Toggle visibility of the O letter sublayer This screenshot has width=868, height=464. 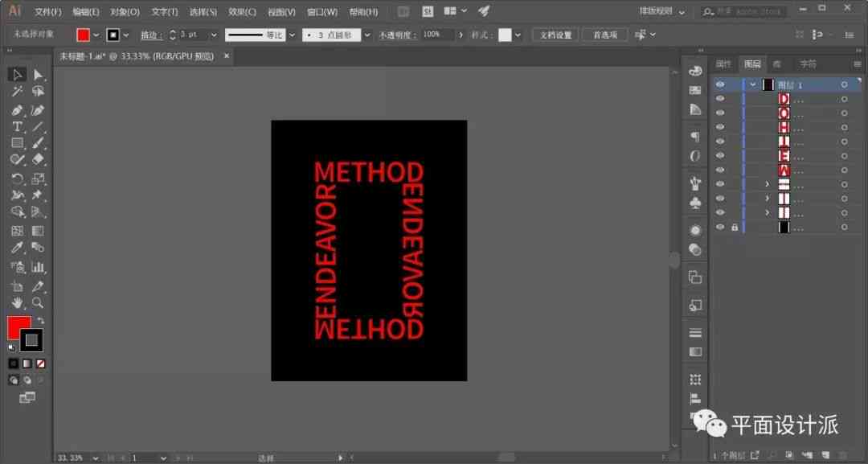pyautogui.click(x=719, y=113)
